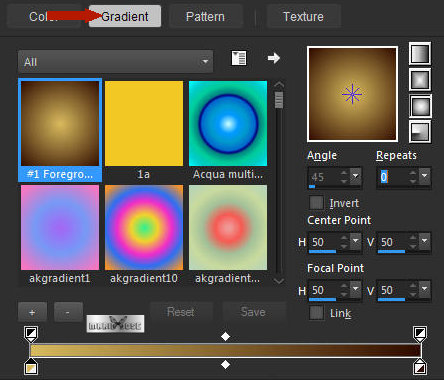The image size is (444, 380).
Task: Click Center Point H spinner arrows
Action: pos(344,241)
